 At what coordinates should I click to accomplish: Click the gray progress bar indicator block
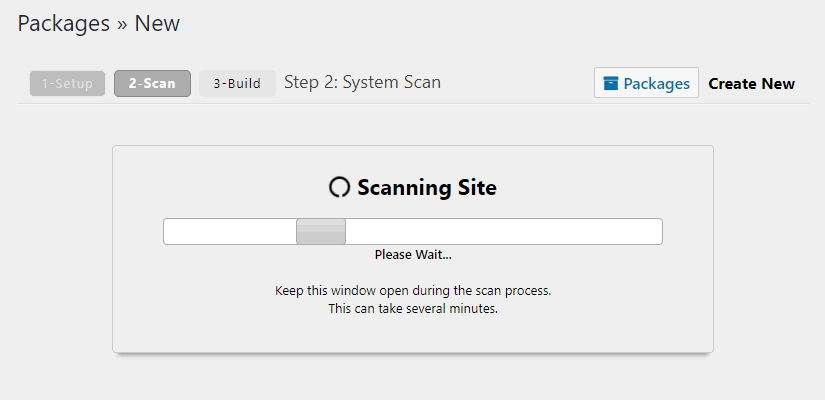[321, 231]
